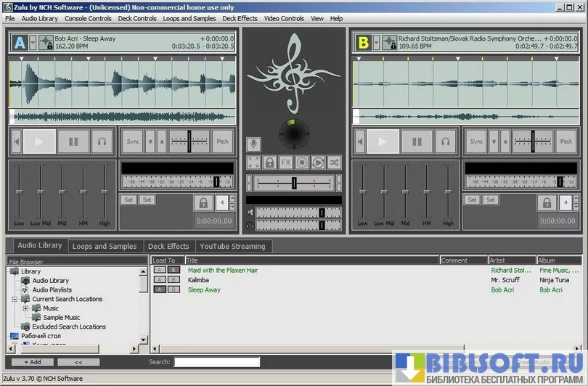Click the headphones cue button on deck B

[x=446, y=141]
